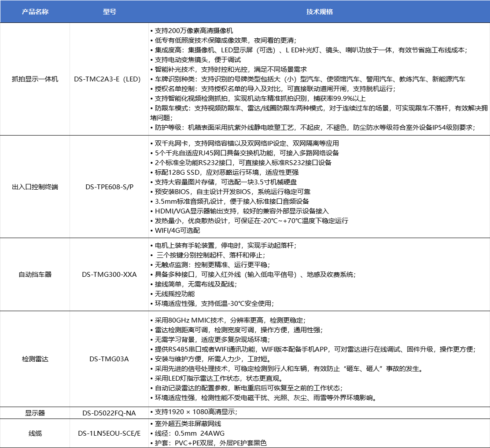Image resolution: width=490 pixels, height=448 pixels.
Task: Click the line starting 护套：PVC+PE双层
Action: [x=208, y=443]
